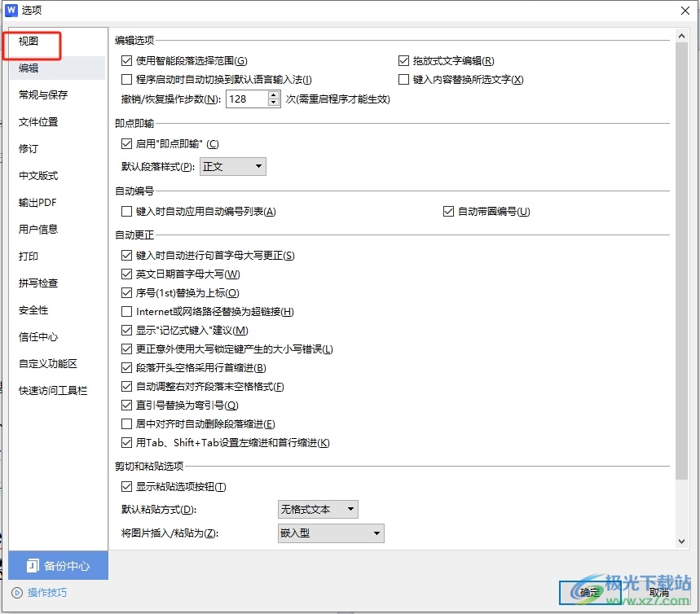Toggle 自动带圈编号 checkbox
Screen dimensions: 700x614
(x=449, y=211)
